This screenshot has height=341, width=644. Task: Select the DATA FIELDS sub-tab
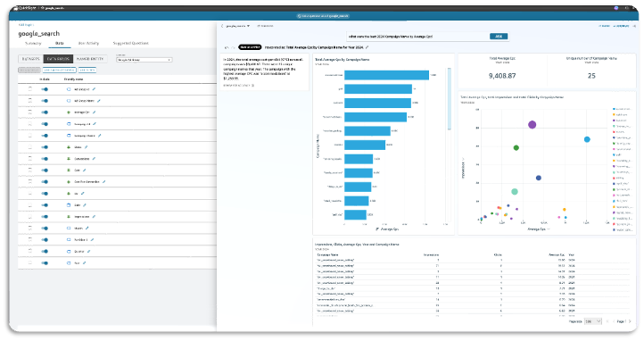tap(58, 59)
